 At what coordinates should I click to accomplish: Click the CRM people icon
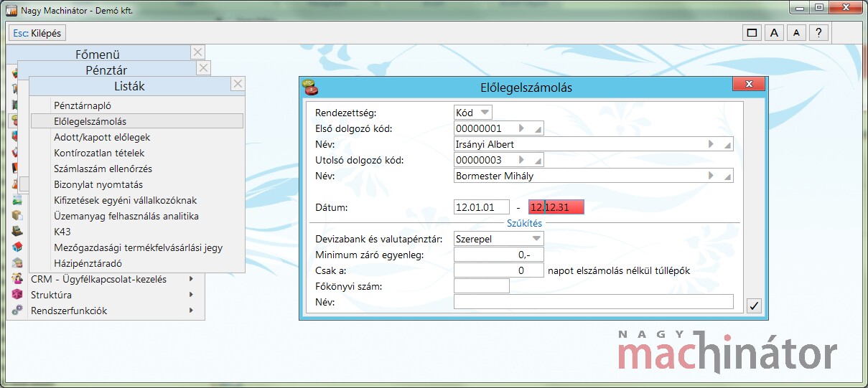pos(17,279)
